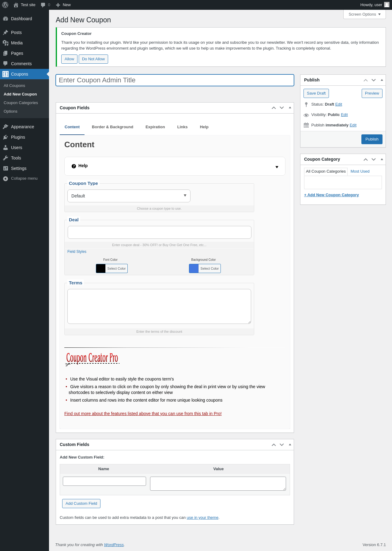This screenshot has width=392, height=551.
Task: Click the Comments icon in sidebar
Action: coord(6,64)
